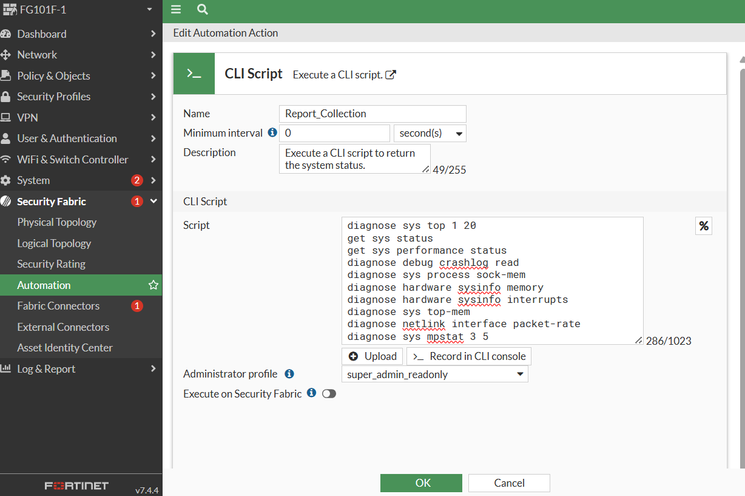Click the Upload script button

(x=372, y=356)
